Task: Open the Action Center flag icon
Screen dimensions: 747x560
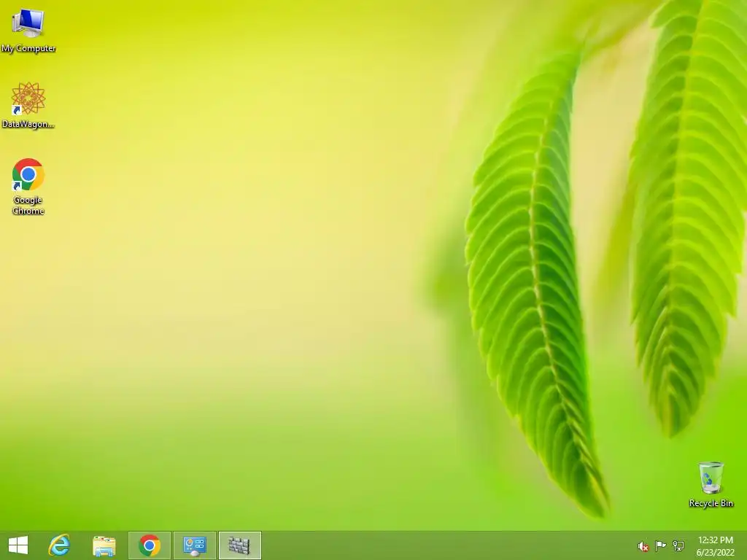Action: 660,546
